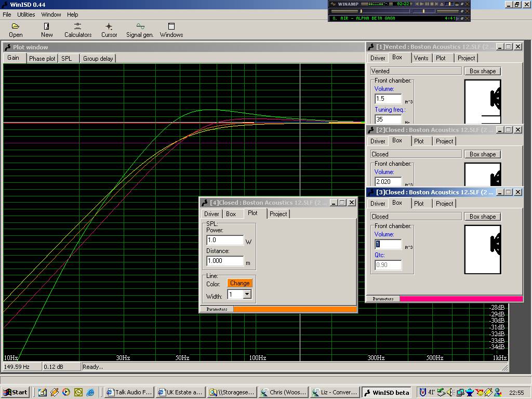Click the orange Change color button

(x=240, y=283)
